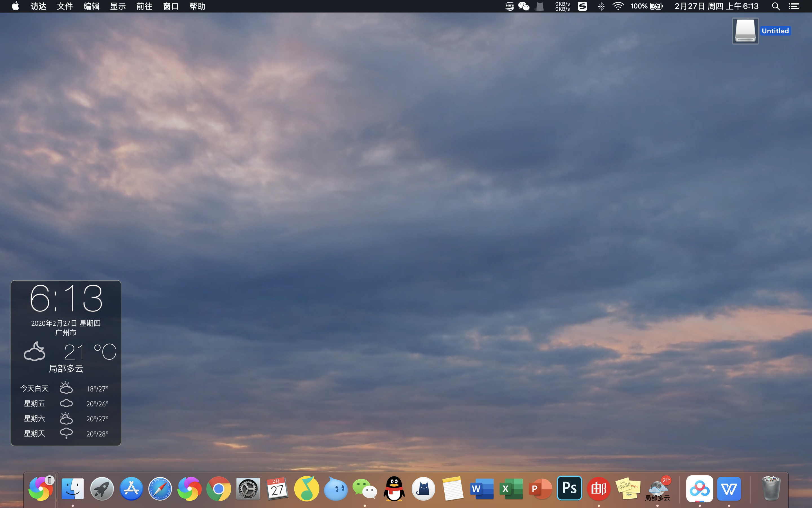The width and height of the screenshot is (812, 508).
Task: Open the blue water-drop app in Dock
Action: tap(336, 489)
